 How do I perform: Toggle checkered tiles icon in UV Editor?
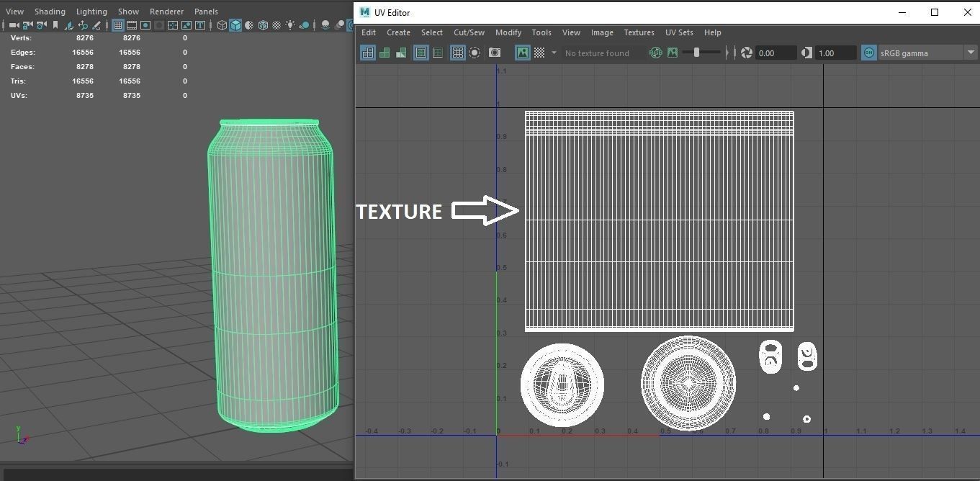[539, 53]
